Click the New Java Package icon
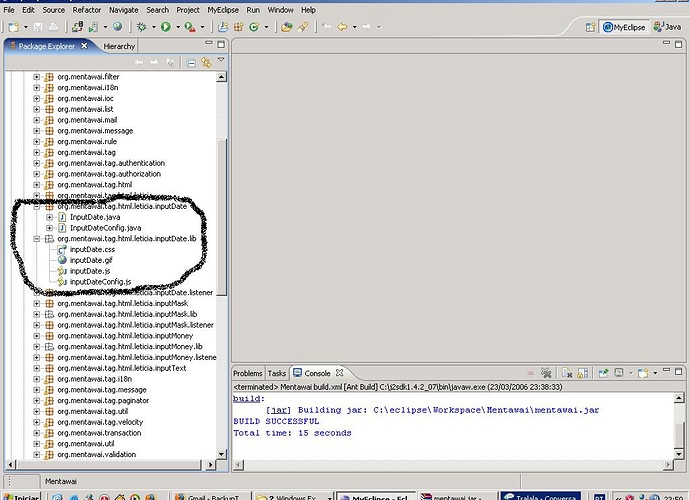Viewport: 690px width, 500px height. (239, 27)
